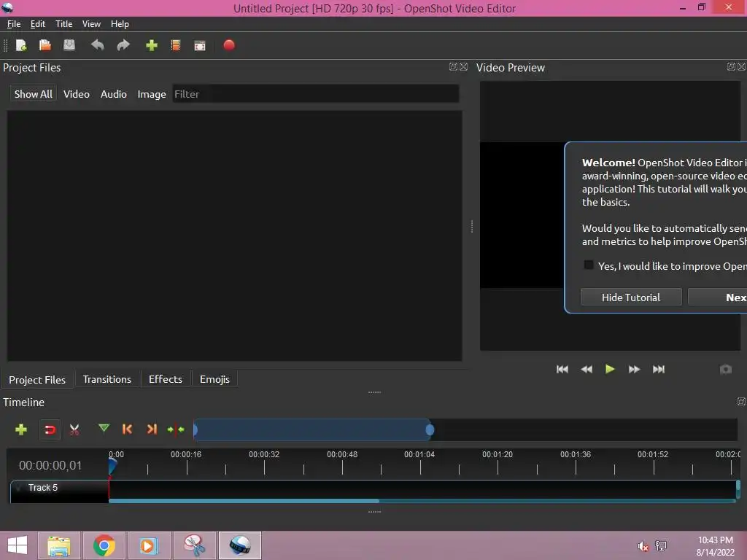The width and height of the screenshot is (747, 560).
Task: Play the video preview
Action: pyautogui.click(x=610, y=369)
